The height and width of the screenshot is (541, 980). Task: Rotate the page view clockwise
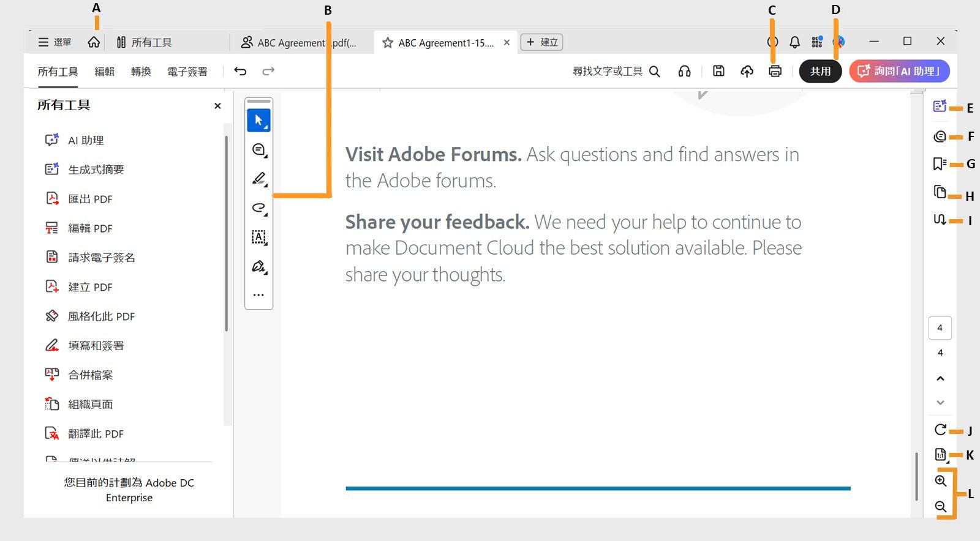pyautogui.click(x=940, y=430)
